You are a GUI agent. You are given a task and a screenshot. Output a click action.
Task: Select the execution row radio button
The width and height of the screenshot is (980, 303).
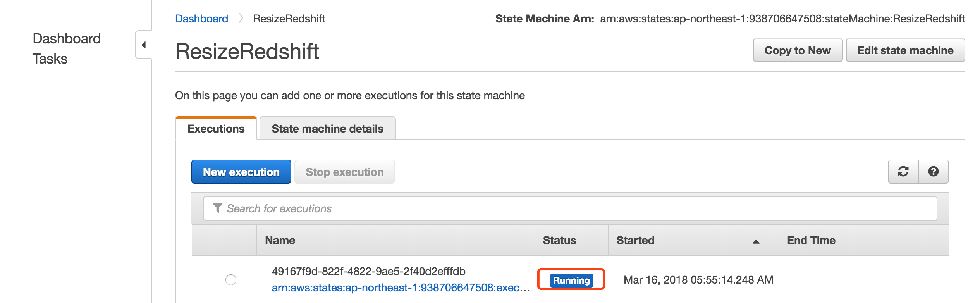point(231,279)
